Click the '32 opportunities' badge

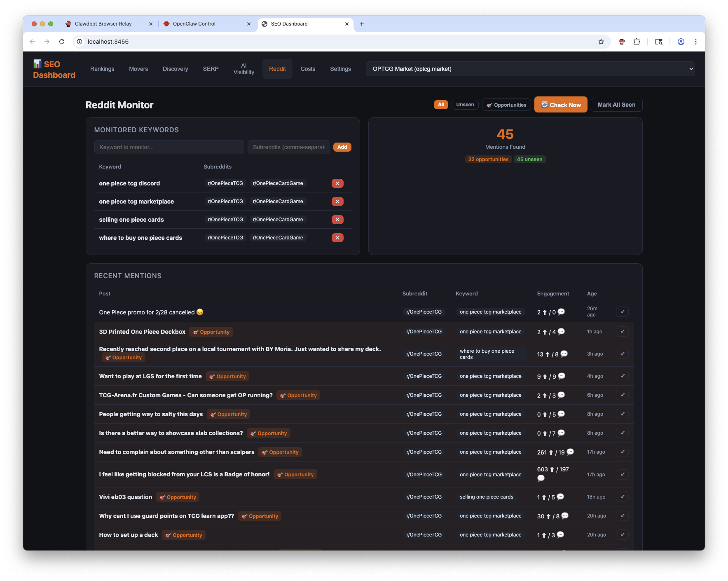tap(488, 159)
